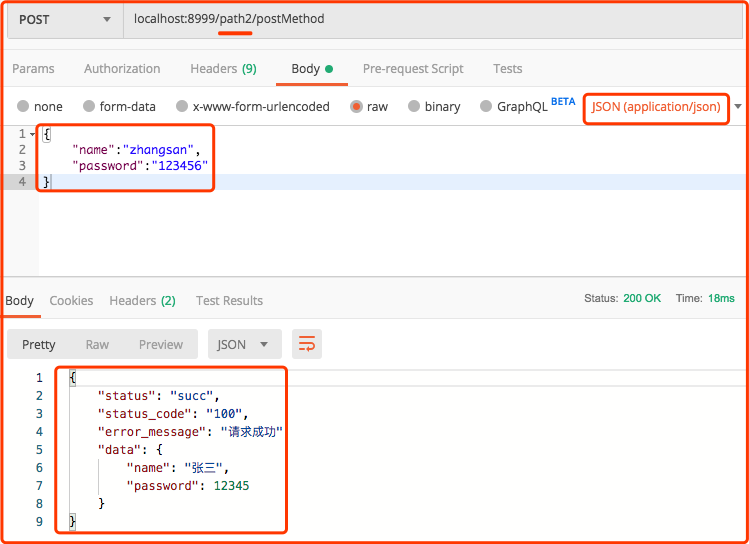The height and width of the screenshot is (544, 749).
Task: Collapse the JSON body fold arrow on line 1
Action: 31,133
